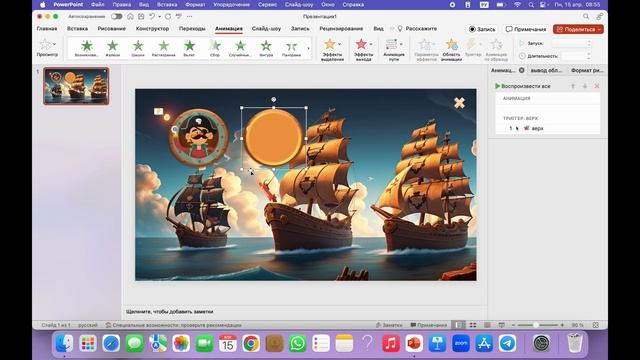The height and width of the screenshot is (360, 640).
Task: Expand the animation effects gallery arrow
Action: 308,49
